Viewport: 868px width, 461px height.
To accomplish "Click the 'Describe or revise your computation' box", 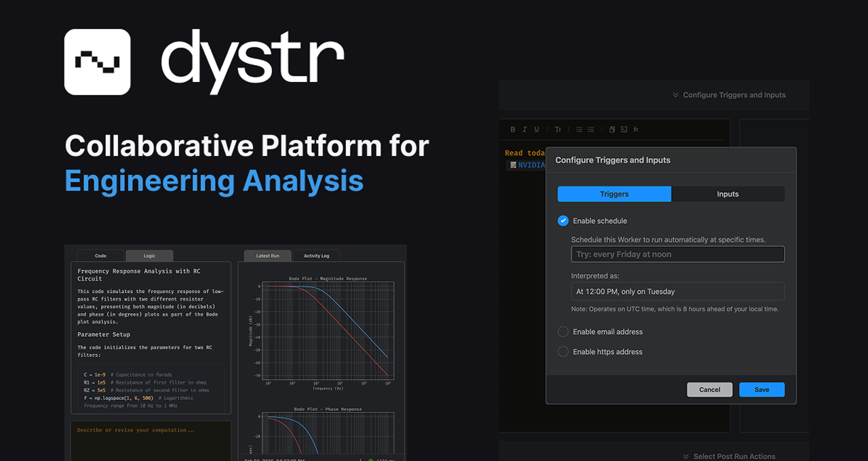I will point(151,441).
